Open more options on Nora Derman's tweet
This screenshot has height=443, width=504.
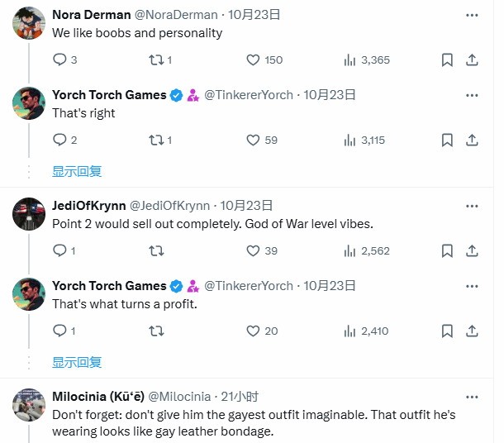472,15
